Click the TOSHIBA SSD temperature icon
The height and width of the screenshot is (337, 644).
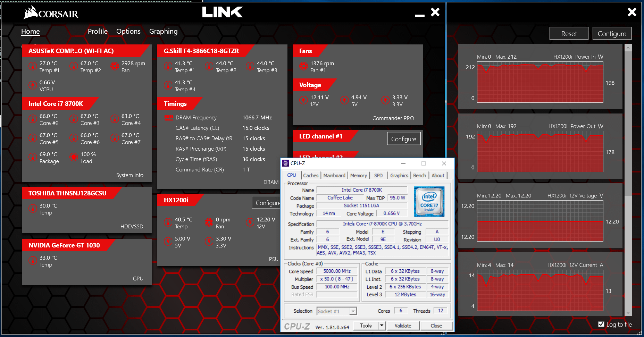(33, 209)
